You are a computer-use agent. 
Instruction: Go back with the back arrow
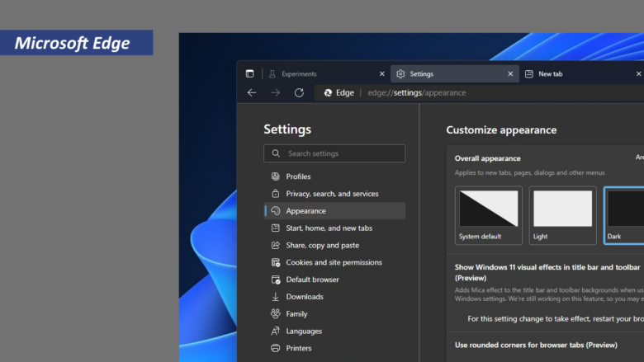coord(252,92)
